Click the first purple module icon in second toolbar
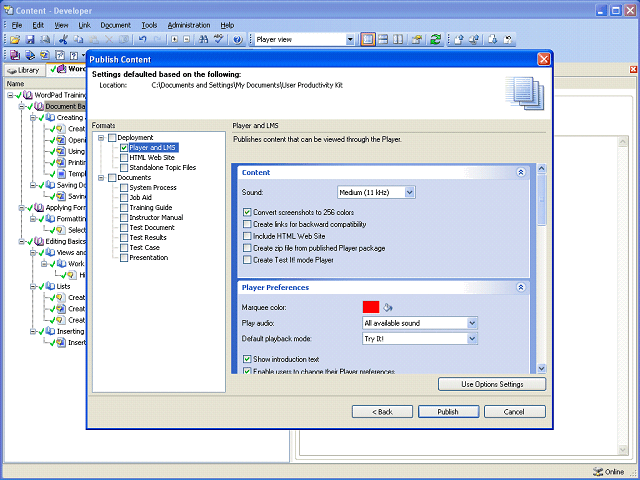The height and width of the screenshot is (480, 640). click(15, 55)
